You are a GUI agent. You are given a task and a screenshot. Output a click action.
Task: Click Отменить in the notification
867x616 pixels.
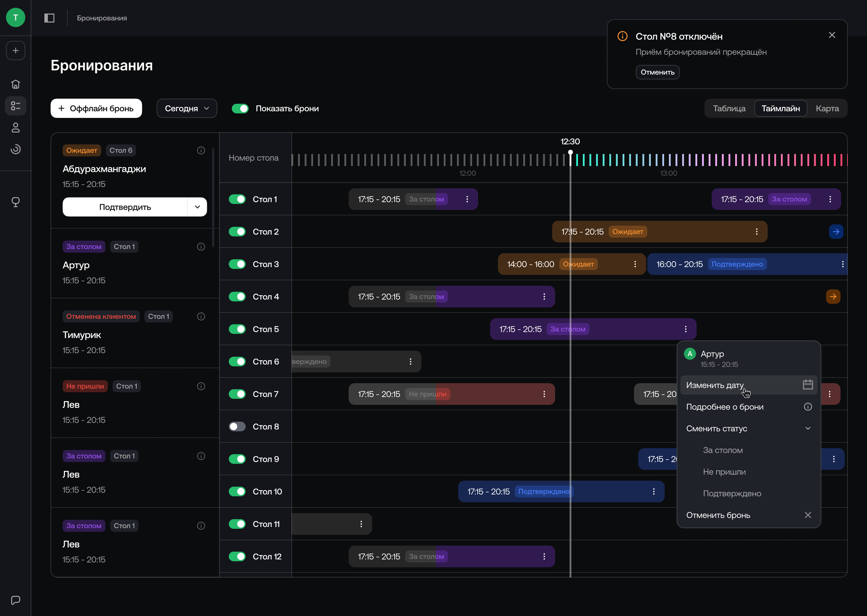[657, 72]
